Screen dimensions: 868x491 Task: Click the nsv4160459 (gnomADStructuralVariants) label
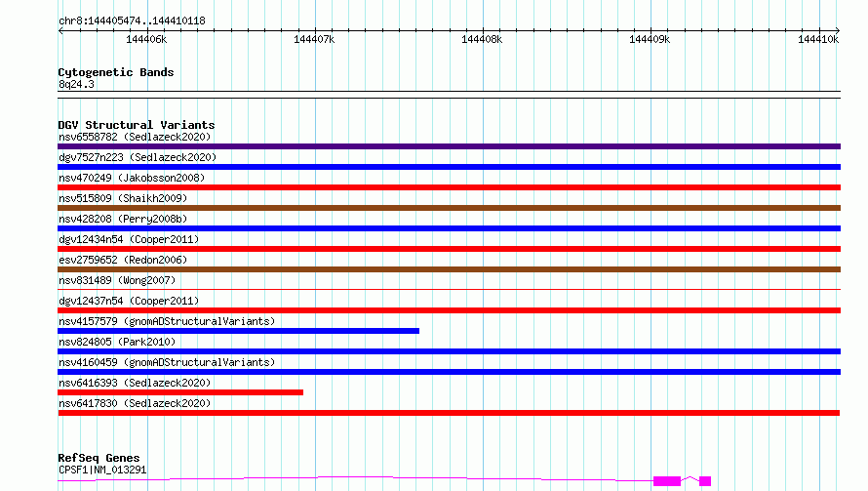[x=167, y=362]
